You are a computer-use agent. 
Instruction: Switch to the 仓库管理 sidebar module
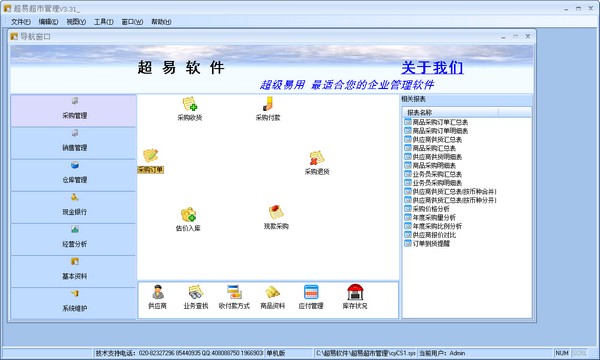(73, 175)
